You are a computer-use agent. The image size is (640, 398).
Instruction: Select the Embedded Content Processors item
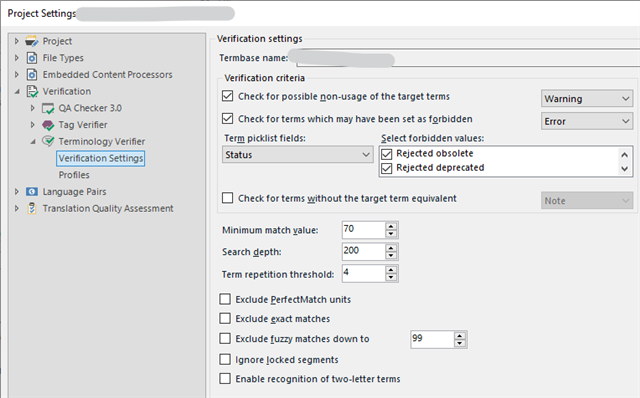click(108, 75)
